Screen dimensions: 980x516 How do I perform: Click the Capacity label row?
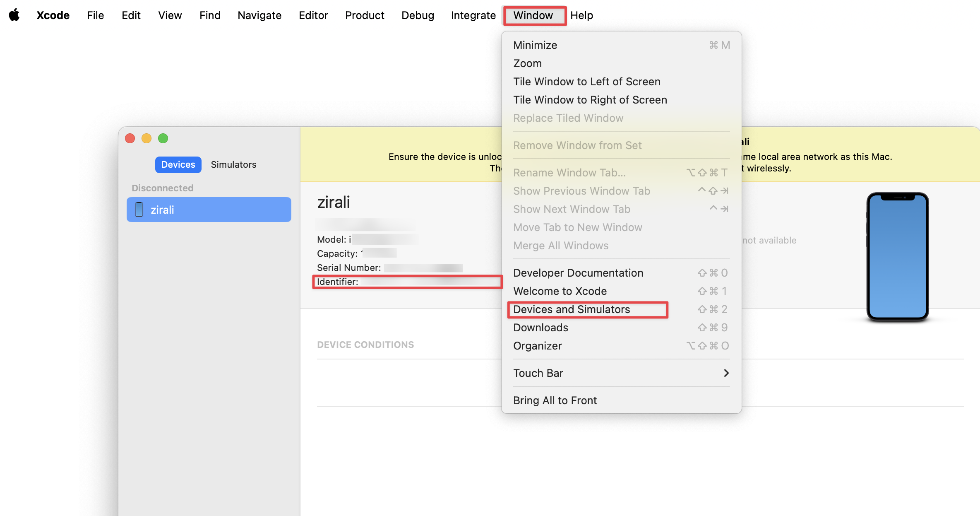(x=357, y=253)
